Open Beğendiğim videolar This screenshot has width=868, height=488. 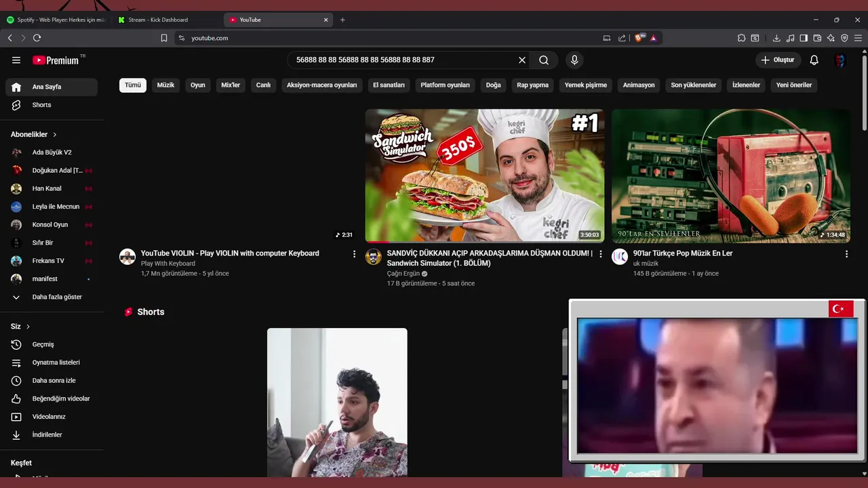coord(52,399)
